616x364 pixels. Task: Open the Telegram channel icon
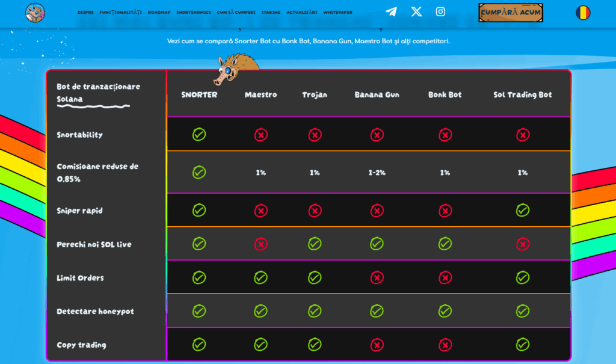(x=391, y=12)
